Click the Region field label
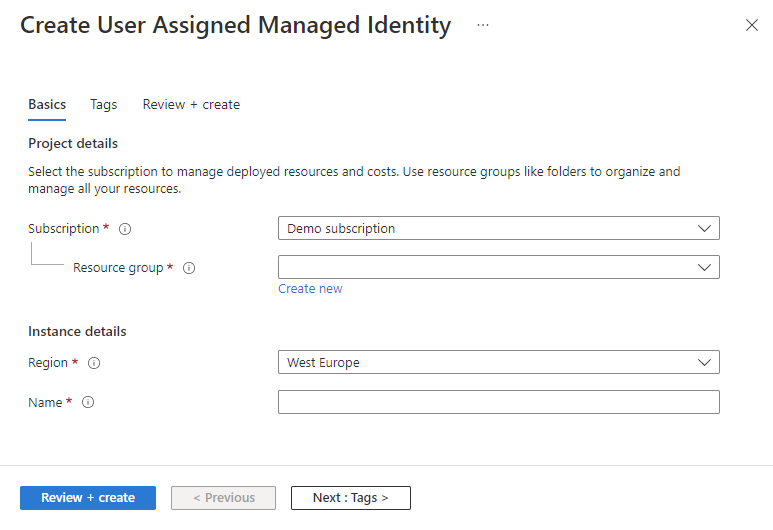This screenshot has height=530, width=773. pyautogui.click(x=48, y=363)
